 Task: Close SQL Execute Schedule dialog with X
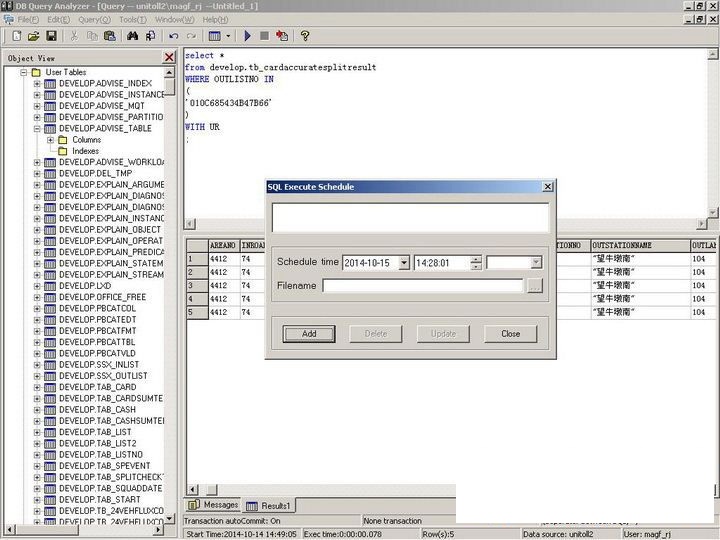pos(547,186)
